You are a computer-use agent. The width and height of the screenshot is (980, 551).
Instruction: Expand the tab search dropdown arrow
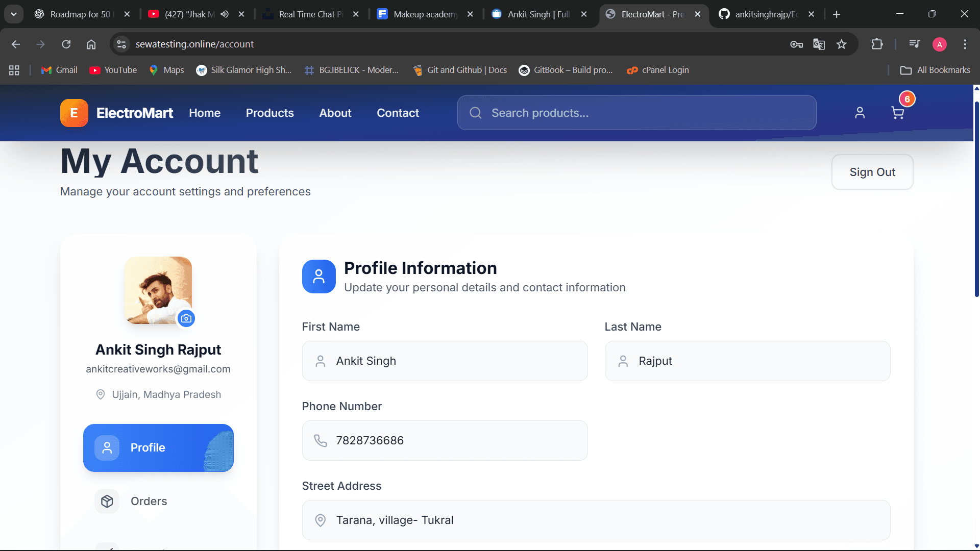tap(14, 14)
